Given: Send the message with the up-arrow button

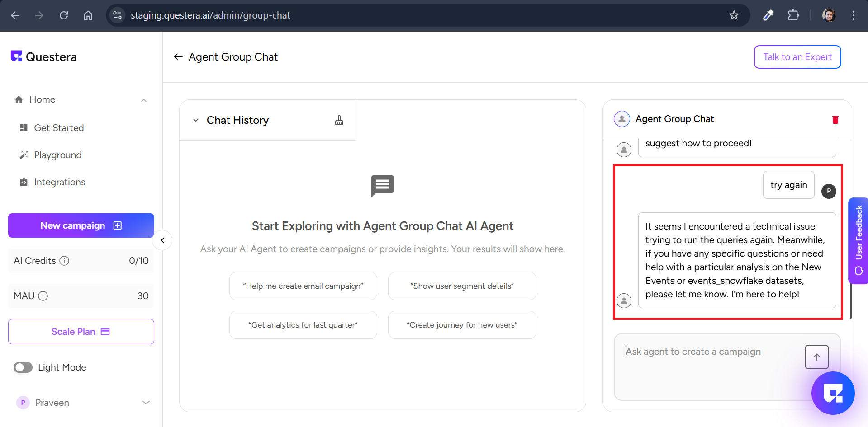Looking at the screenshot, I should coord(816,357).
